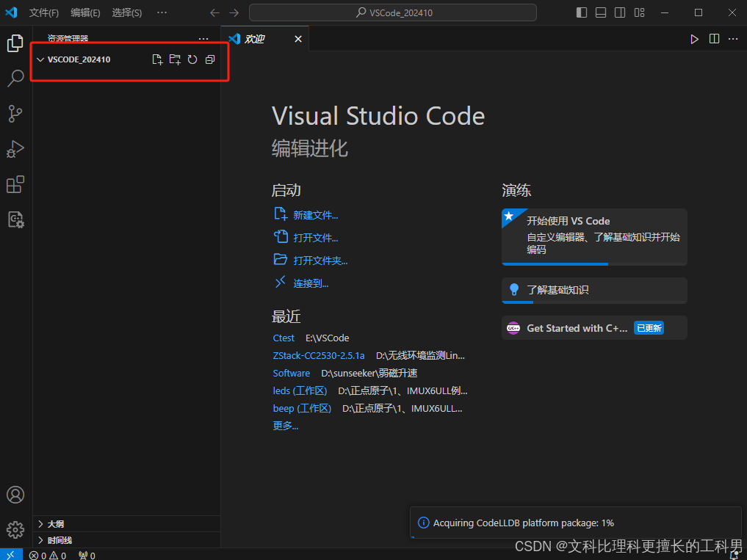The image size is (747, 560).
Task: Open the Manage gear icon
Action: tap(15, 529)
